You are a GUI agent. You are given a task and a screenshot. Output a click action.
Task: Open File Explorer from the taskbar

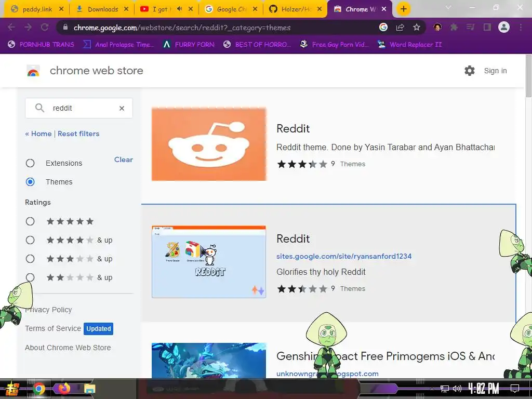tap(89, 389)
